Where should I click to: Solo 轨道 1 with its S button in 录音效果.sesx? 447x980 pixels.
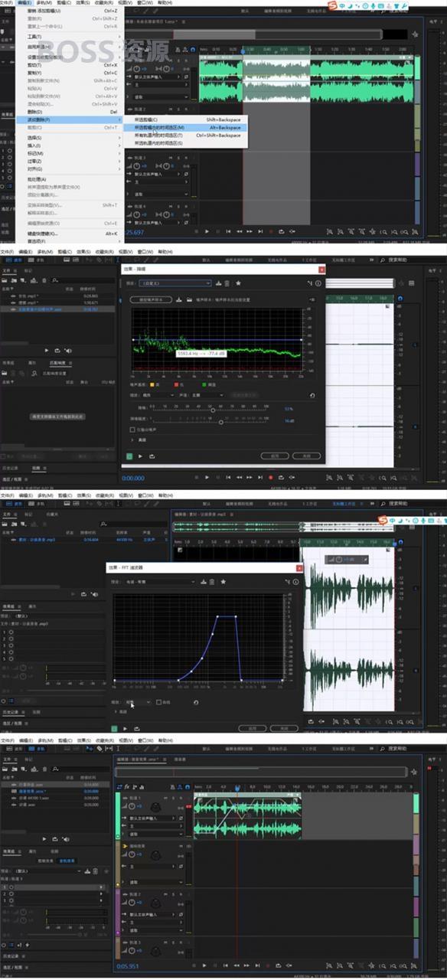pyautogui.click(x=173, y=798)
